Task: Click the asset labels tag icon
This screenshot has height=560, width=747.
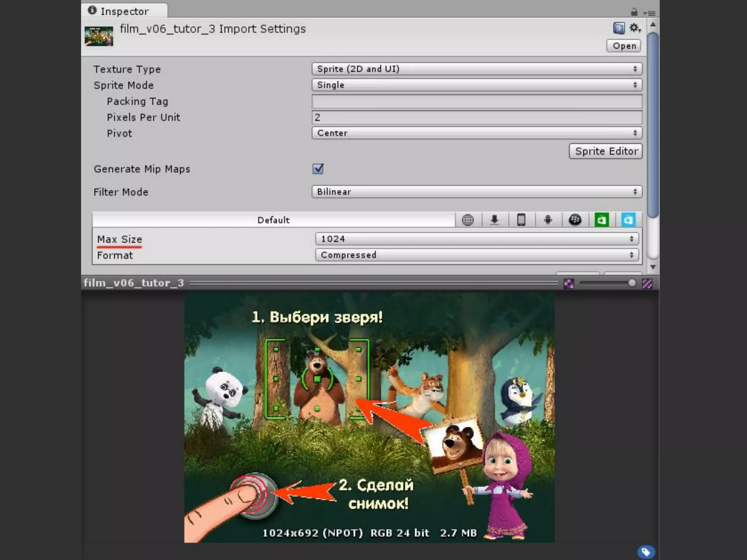Action: click(x=646, y=552)
